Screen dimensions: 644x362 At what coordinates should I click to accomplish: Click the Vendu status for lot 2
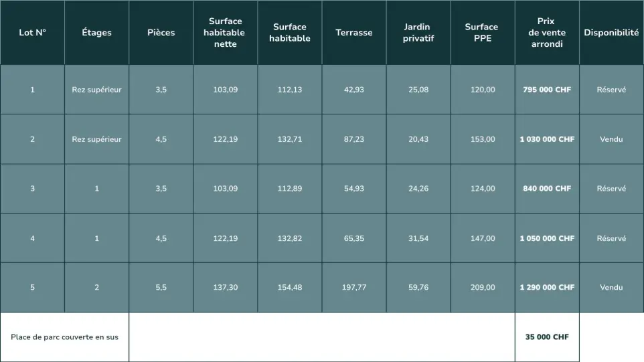click(611, 139)
